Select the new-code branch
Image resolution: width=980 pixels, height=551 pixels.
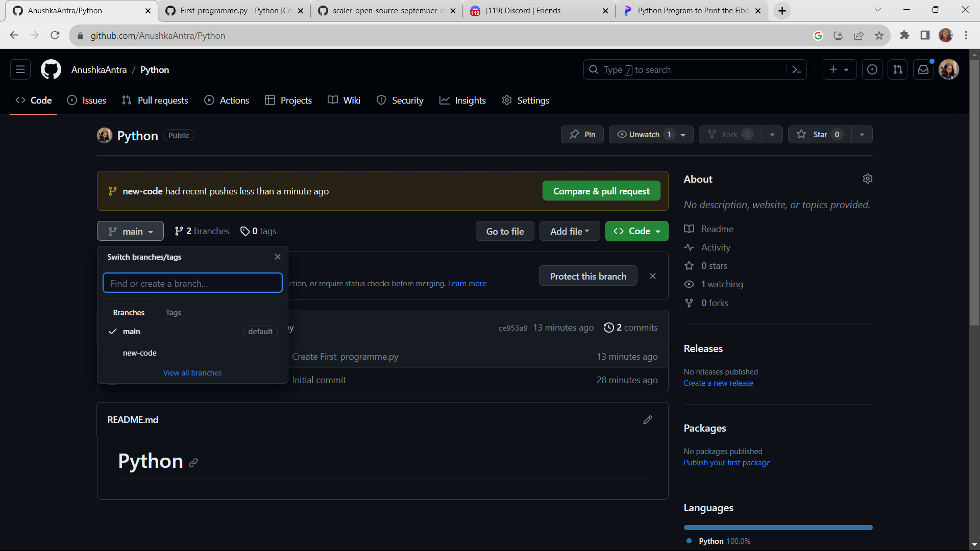(x=139, y=353)
